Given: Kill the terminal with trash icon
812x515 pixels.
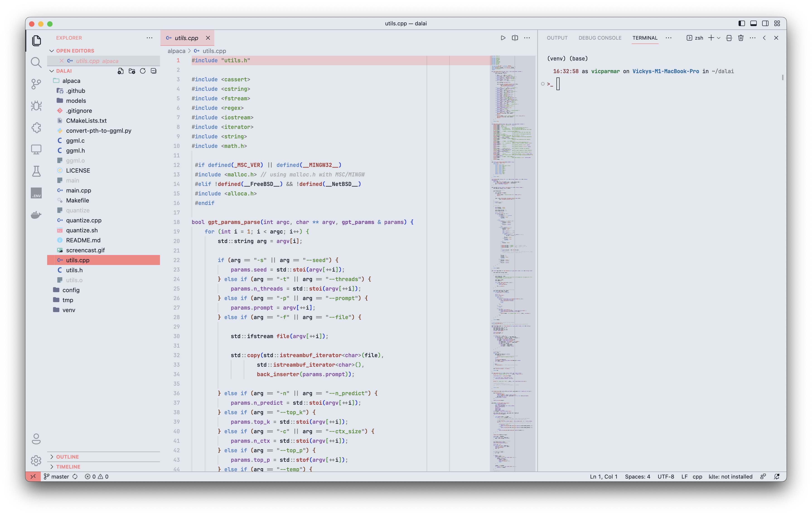Looking at the screenshot, I should (740, 38).
